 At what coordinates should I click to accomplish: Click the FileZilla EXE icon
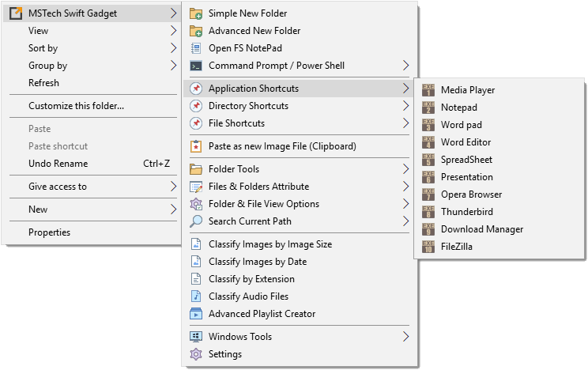tap(428, 247)
